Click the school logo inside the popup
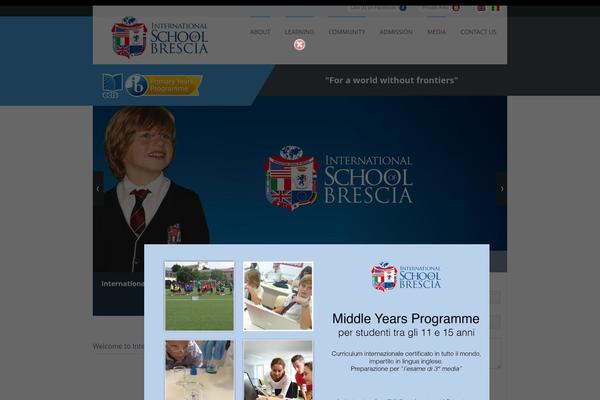The height and width of the screenshot is (400, 600). pyautogui.click(x=406, y=277)
